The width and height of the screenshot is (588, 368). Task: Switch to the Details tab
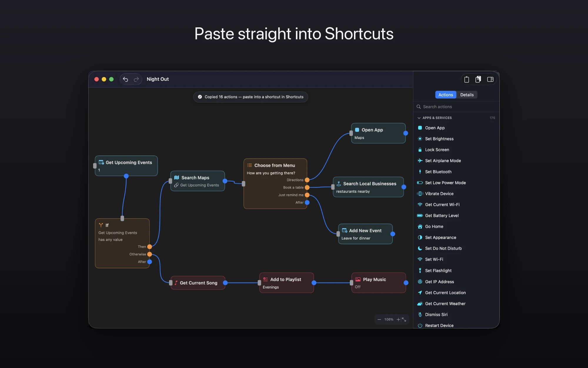pos(467,95)
